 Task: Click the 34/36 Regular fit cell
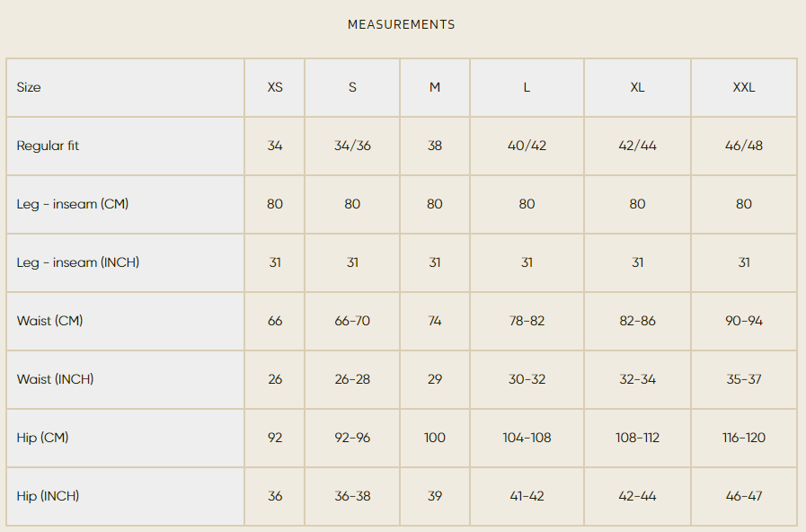coord(352,146)
